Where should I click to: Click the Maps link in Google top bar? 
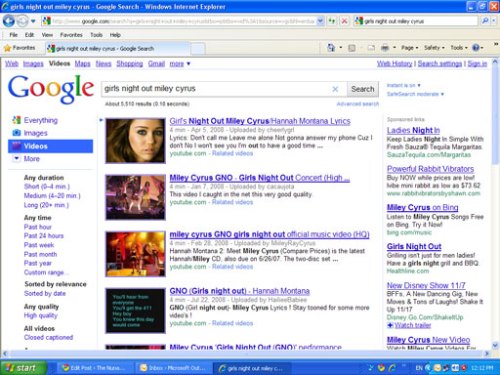click(x=82, y=63)
